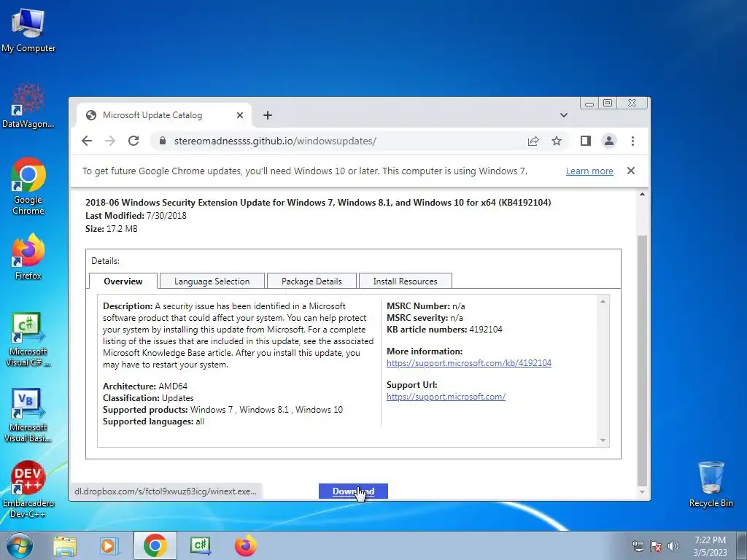This screenshot has width=747, height=560.
Task: Open the Support Url link
Action: [446, 396]
